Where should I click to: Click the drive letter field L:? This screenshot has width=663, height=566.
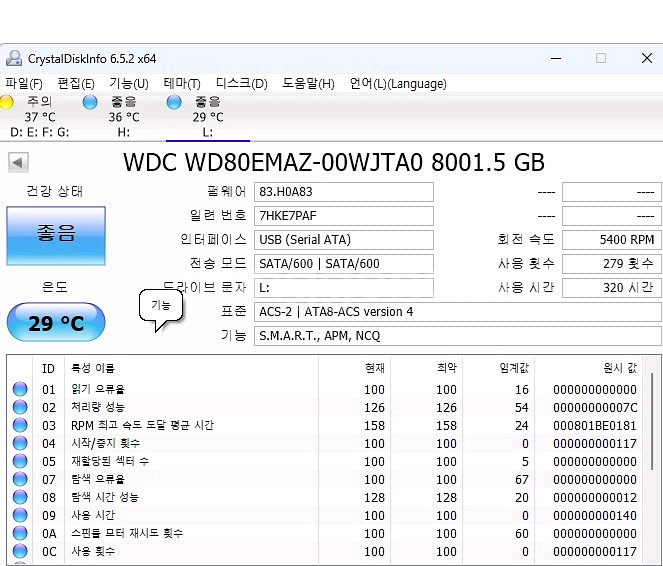[344, 288]
